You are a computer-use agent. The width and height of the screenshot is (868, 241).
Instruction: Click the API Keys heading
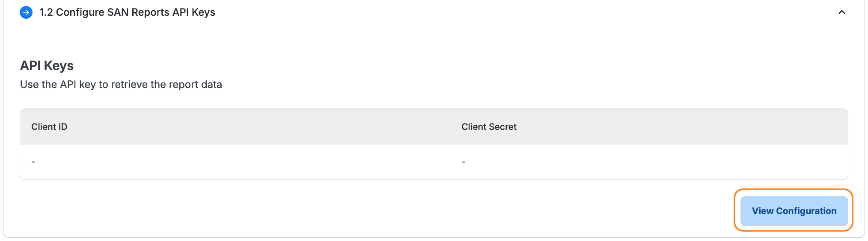coord(47,66)
